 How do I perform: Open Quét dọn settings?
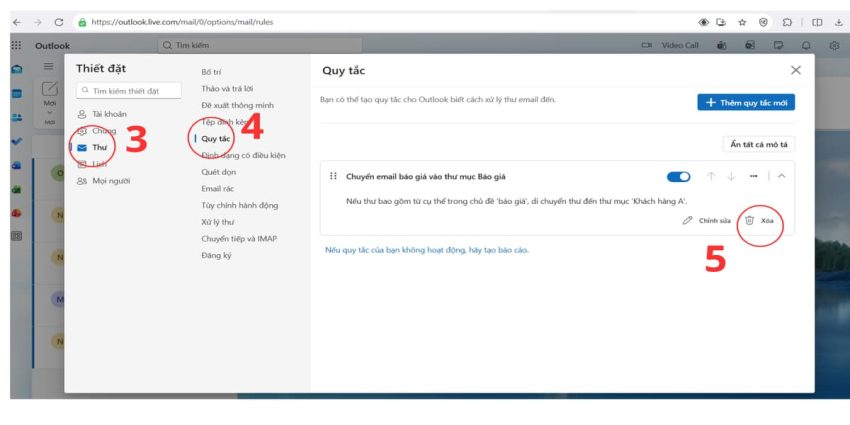point(218,172)
